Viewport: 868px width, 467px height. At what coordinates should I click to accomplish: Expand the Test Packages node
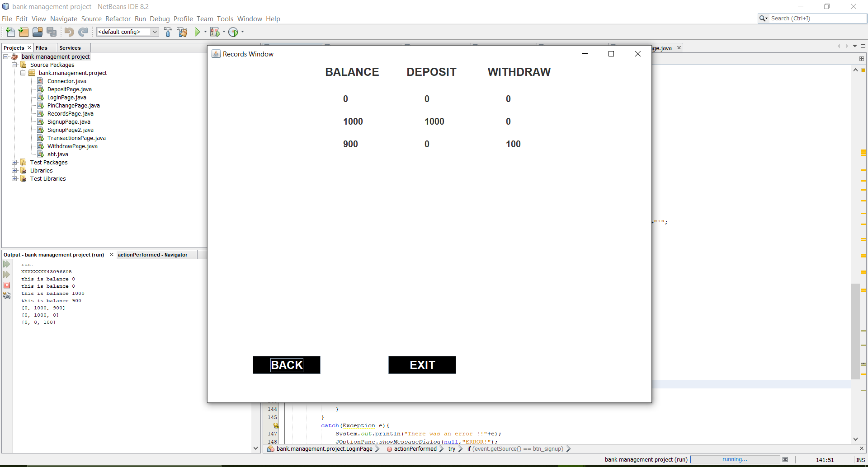(x=14, y=162)
